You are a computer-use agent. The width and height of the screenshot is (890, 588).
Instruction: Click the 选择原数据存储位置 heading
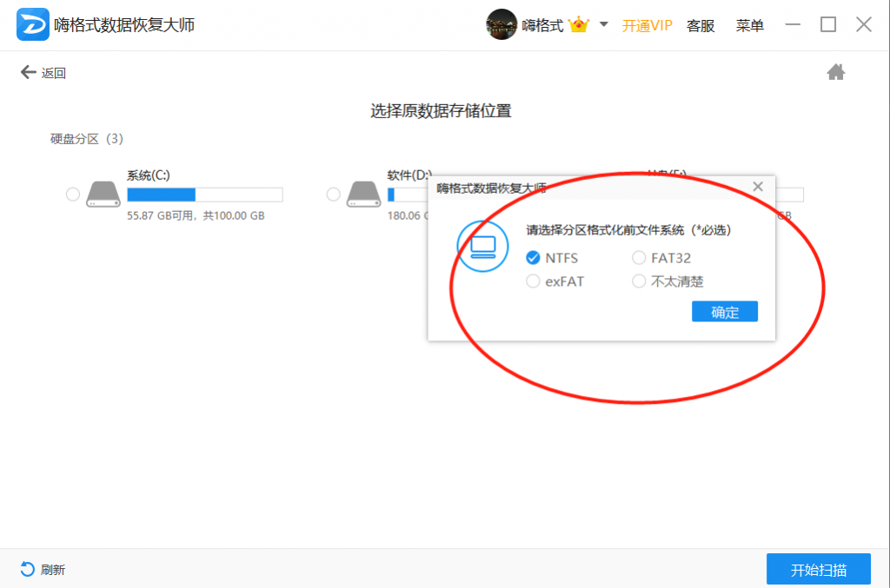point(441,110)
